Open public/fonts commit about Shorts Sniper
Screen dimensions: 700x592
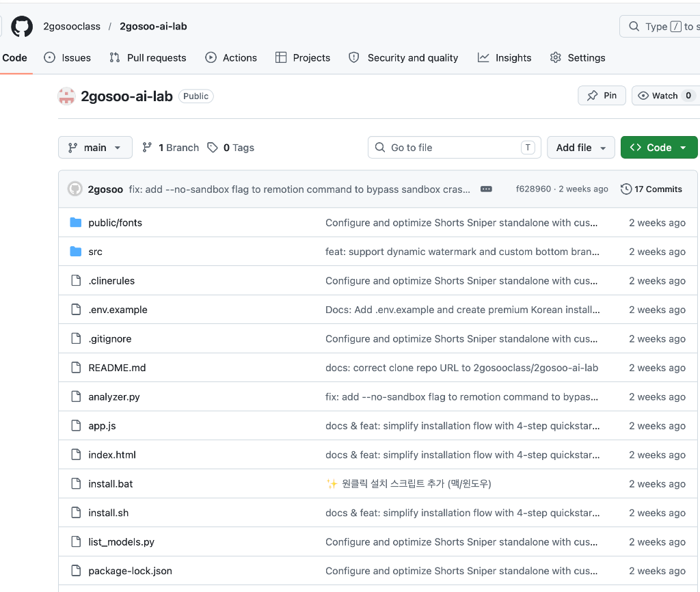[x=461, y=223]
